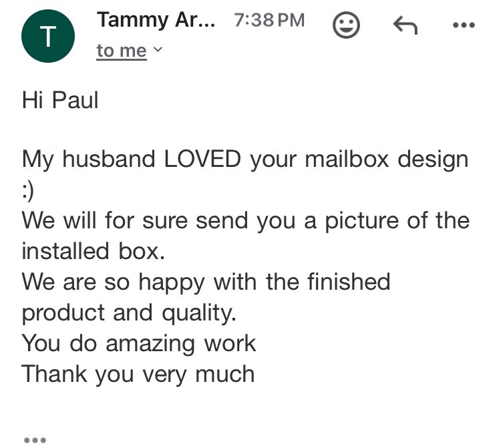
Task: Reply using the curved arrow icon
Action: [404, 25]
